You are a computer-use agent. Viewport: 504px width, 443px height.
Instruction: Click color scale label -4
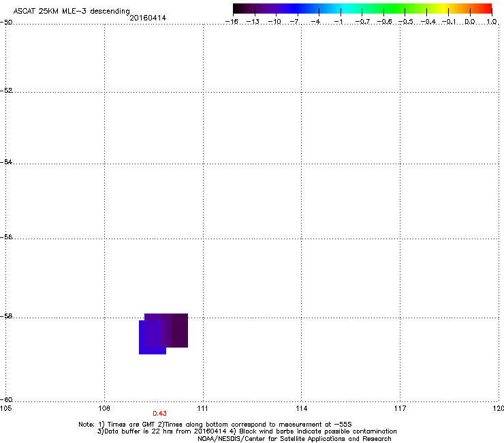tap(315, 22)
